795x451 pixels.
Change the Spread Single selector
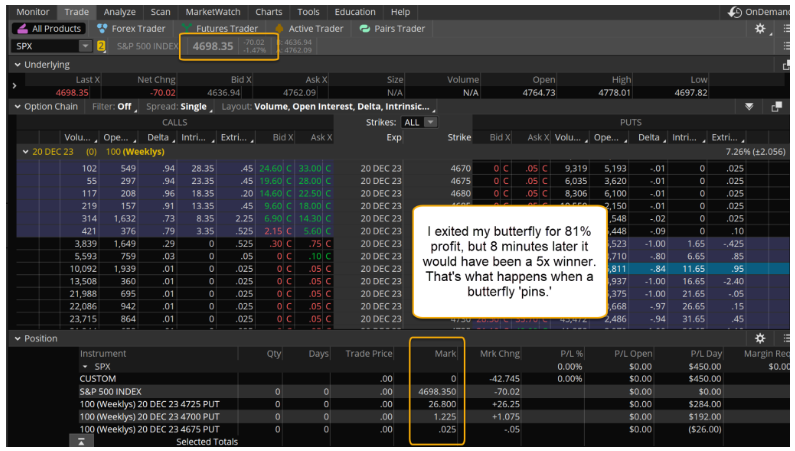(x=193, y=106)
